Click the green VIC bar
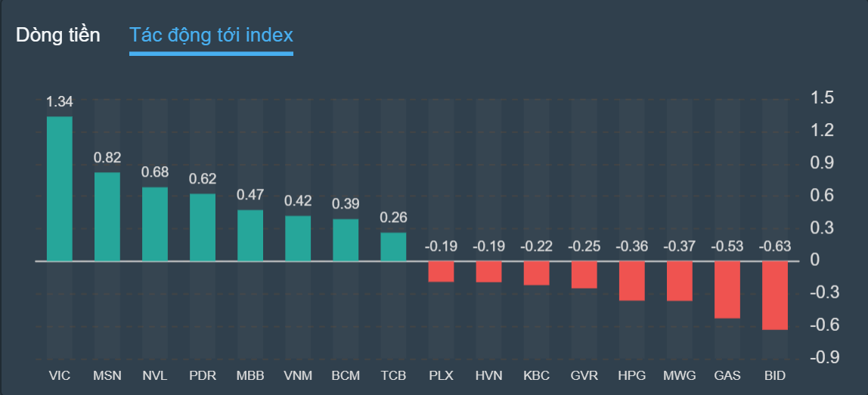The image size is (868, 395). (60, 189)
